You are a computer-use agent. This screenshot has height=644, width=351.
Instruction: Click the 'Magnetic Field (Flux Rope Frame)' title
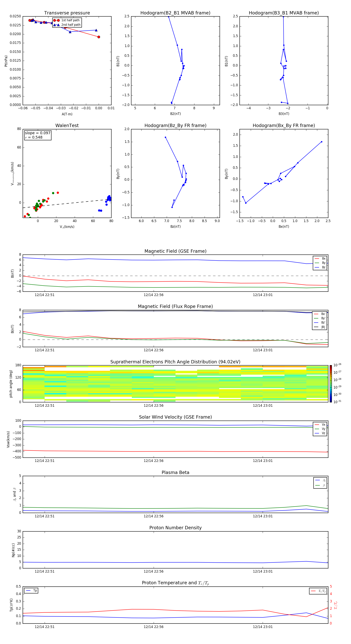click(x=175, y=307)
